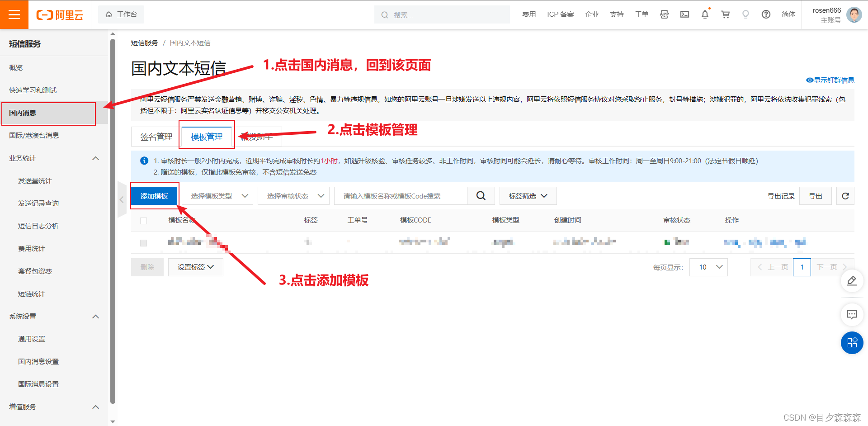Click the top search field
Image resolution: width=868 pixels, height=426 pixels.
(442, 14)
